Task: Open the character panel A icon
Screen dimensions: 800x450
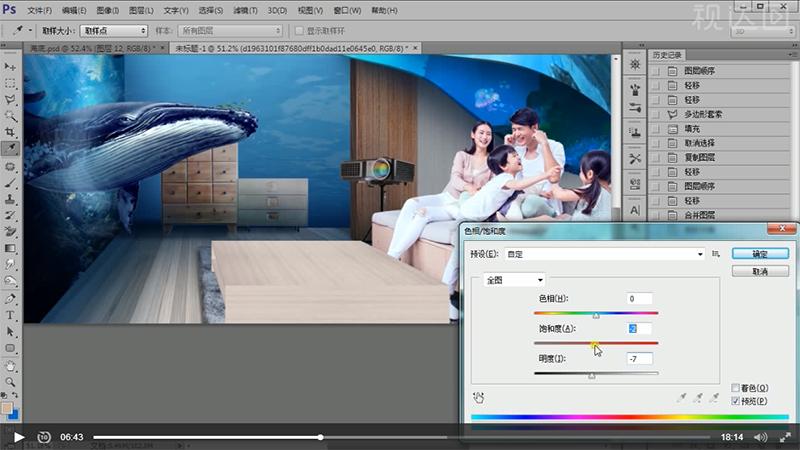Action: click(635, 210)
